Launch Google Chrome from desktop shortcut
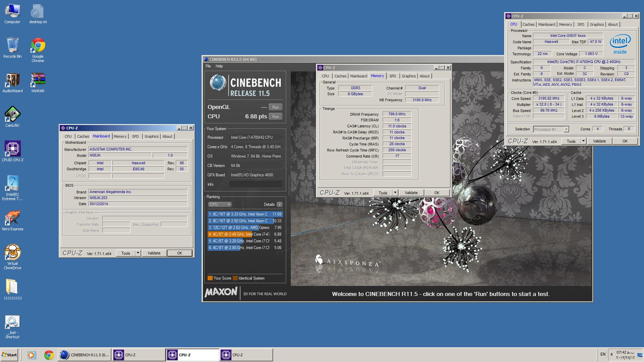644x362 pixels. pos(38,50)
